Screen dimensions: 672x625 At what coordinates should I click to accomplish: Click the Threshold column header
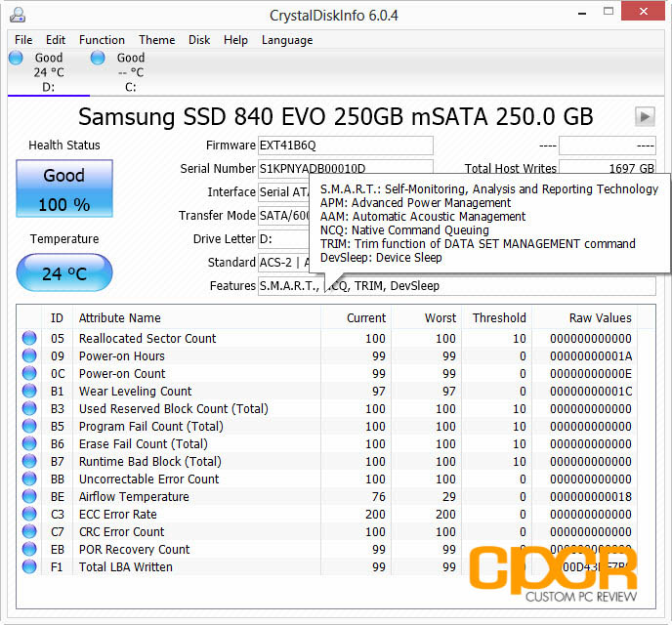[x=497, y=317]
